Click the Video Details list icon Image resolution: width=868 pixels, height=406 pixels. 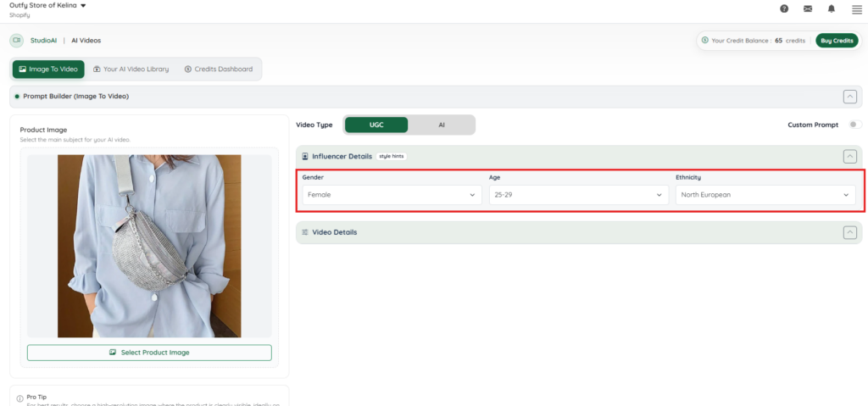point(304,232)
